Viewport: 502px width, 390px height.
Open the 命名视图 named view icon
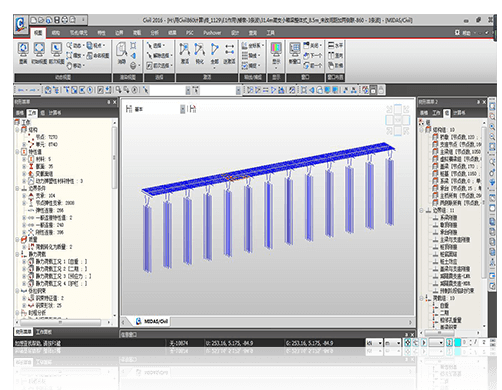(89, 56)
